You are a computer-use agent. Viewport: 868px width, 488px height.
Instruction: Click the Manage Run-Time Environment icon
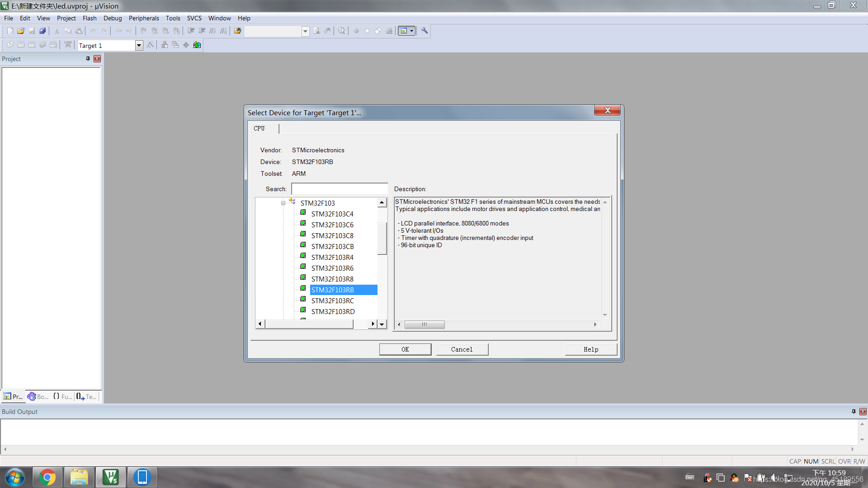186,45
